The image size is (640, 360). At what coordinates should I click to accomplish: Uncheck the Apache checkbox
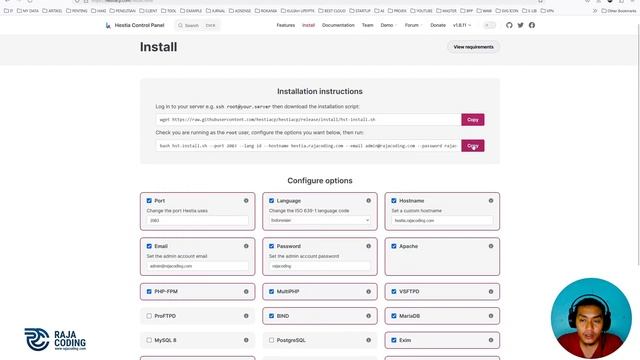(x=394, y=246)
